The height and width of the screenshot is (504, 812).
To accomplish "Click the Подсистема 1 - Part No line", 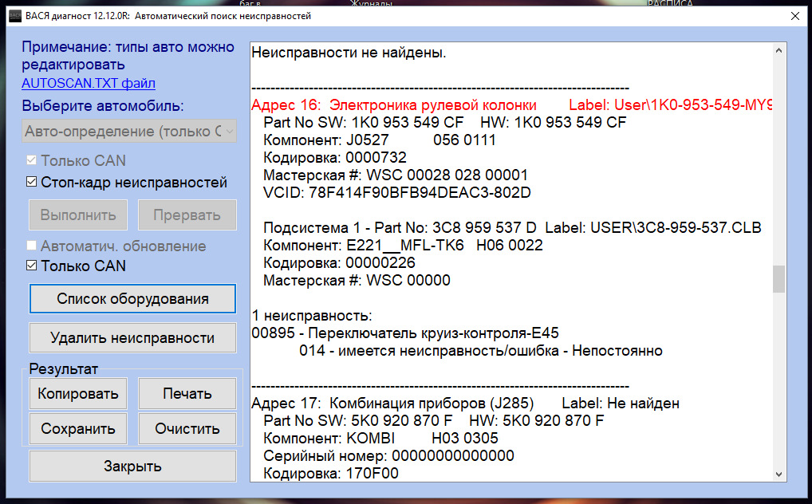I will (512, 228).
